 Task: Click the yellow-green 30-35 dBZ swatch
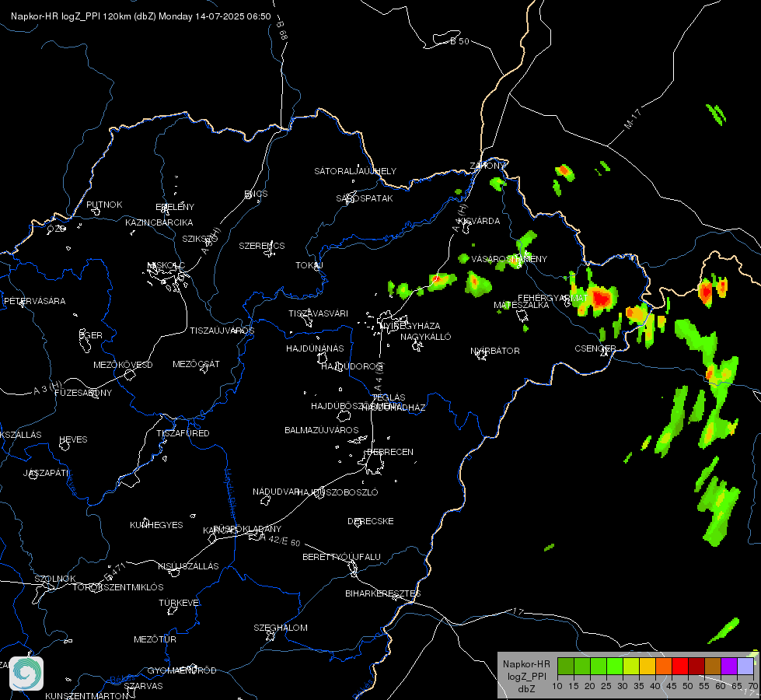[x=631, y=666]
